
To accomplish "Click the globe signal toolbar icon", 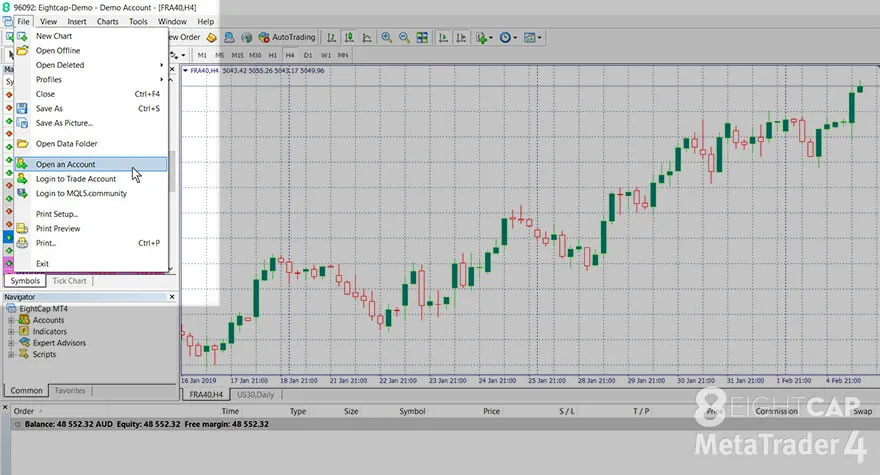I will coord(246,38).
